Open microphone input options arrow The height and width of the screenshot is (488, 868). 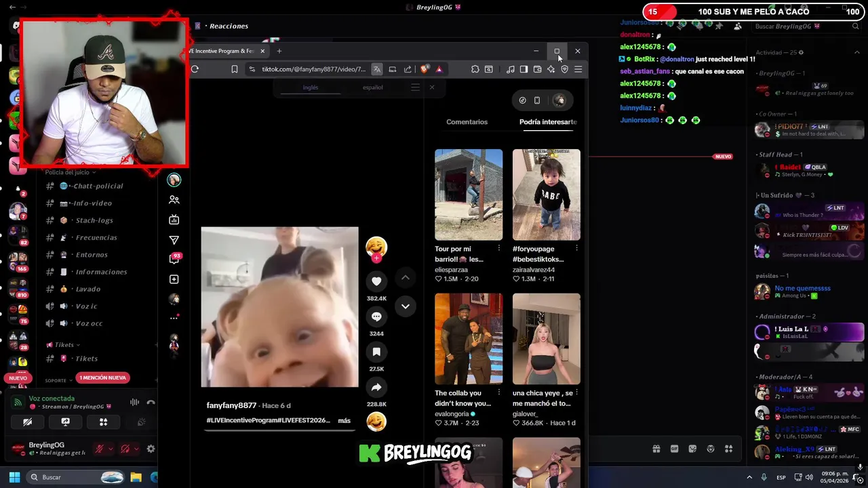tap(111, 449)
